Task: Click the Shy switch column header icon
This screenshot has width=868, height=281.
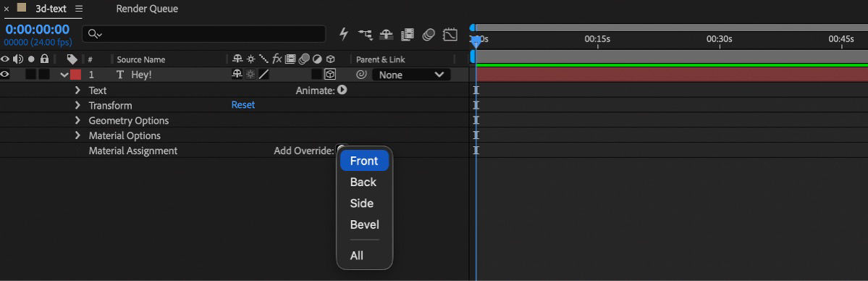Action: tap(237, 59)
